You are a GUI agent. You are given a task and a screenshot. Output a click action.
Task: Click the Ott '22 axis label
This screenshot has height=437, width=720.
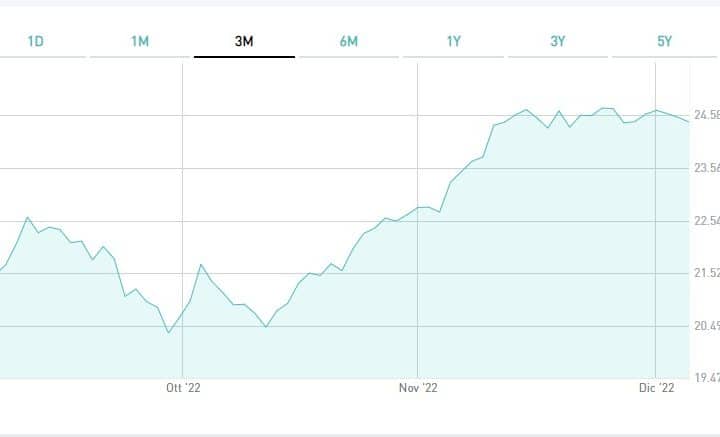click(183, 387)
